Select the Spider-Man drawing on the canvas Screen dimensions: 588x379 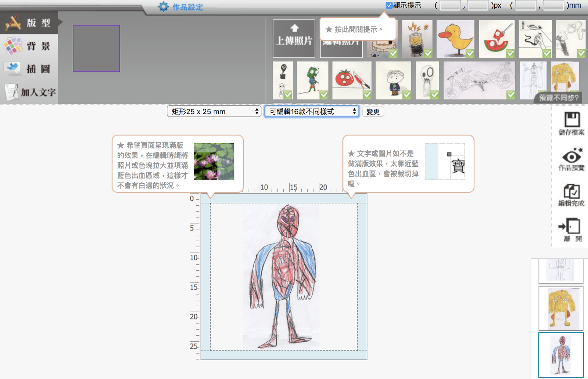tap(282, 277)
